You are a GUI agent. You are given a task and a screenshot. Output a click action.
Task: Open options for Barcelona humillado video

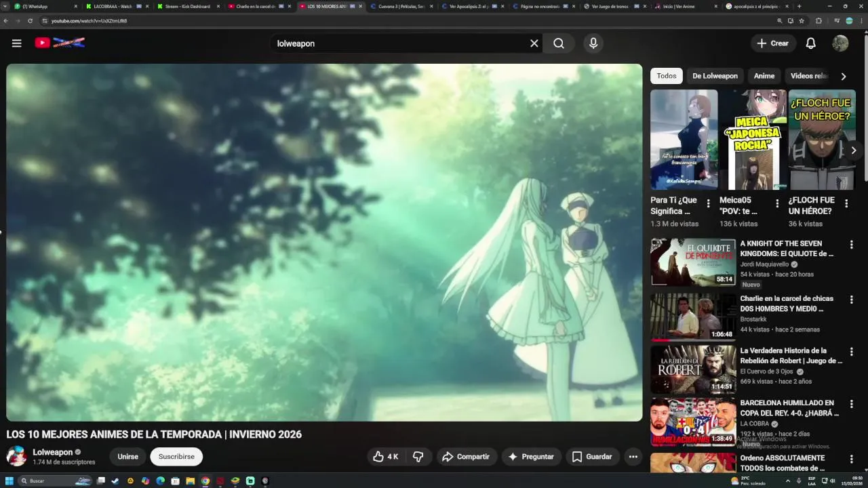[x=852, y=404]
